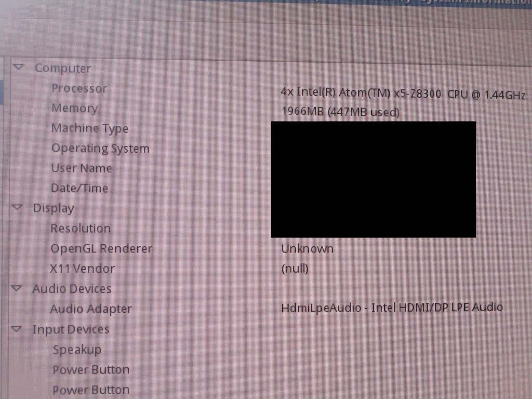Select the Machine Type row
The image size is (532, 399).
90,128
